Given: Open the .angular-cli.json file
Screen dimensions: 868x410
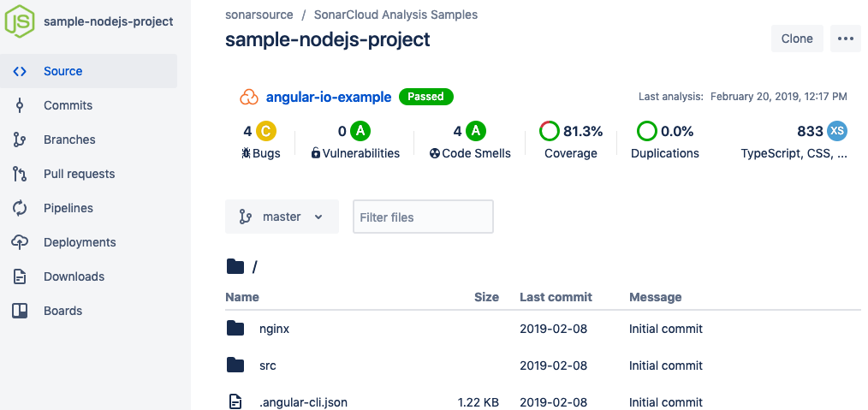Looking at the screenshot, I should click(x=303, y=401).
